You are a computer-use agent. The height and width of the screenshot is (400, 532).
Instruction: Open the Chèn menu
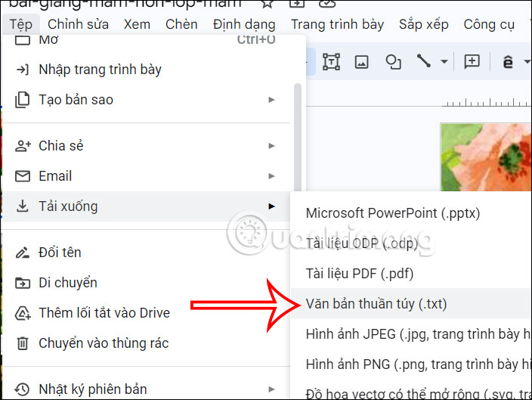pyautogui.click(x=181, y=24)
